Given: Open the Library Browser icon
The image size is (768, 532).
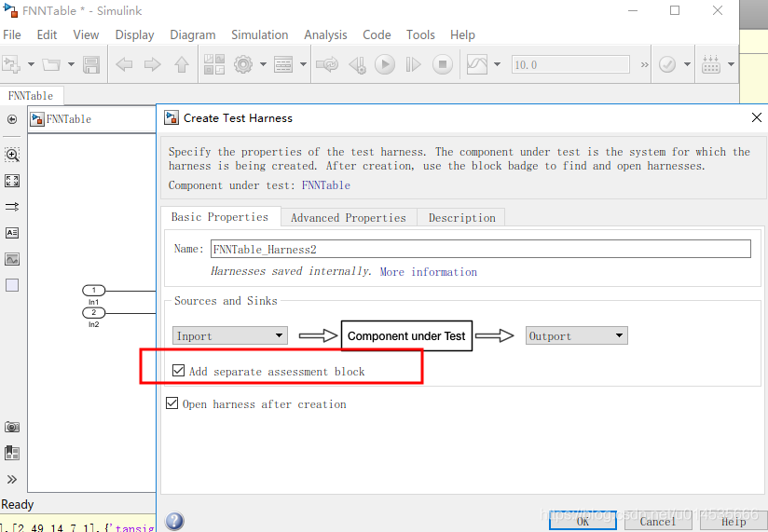Looking at the screenshot, I should (x=214, y=64).
